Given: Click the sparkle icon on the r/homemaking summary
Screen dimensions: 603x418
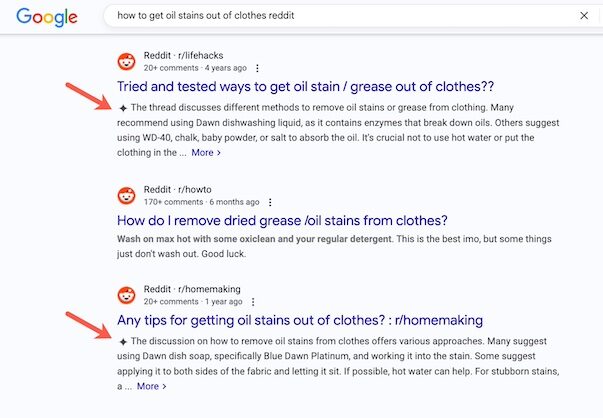Looking at the screenshot, I should (122, 341).
